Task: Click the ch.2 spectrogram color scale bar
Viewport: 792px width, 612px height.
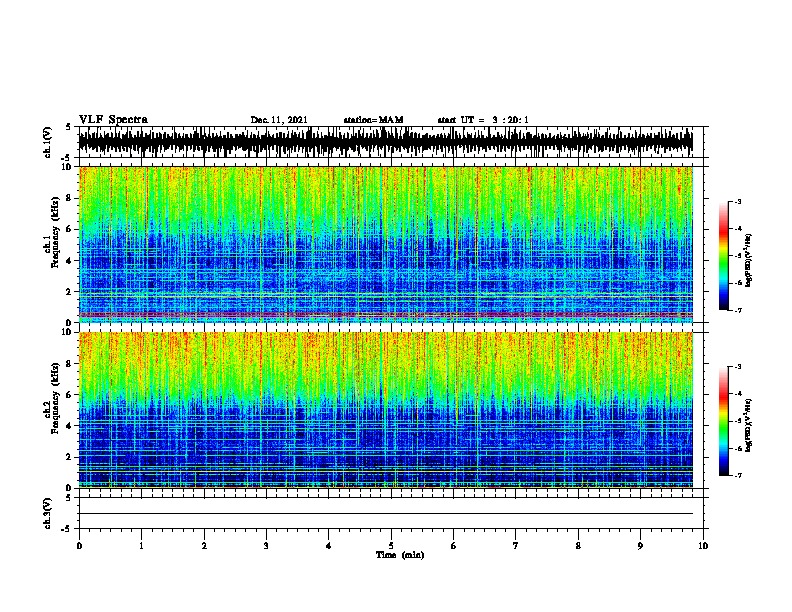Action: tap(724, 421)
